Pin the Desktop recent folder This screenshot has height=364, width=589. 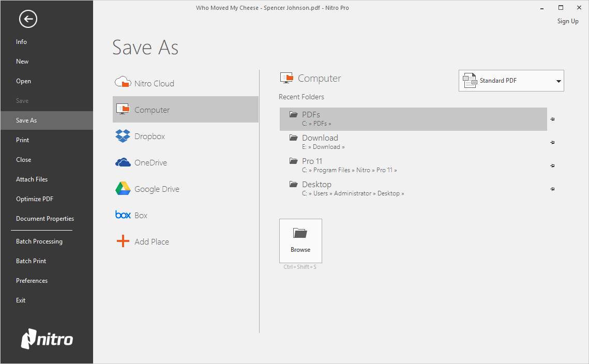tap(552, 189)
